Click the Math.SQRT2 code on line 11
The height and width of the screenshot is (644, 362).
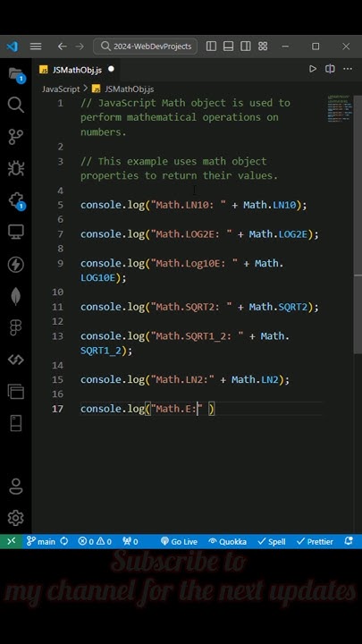click(x=278, y=307)
